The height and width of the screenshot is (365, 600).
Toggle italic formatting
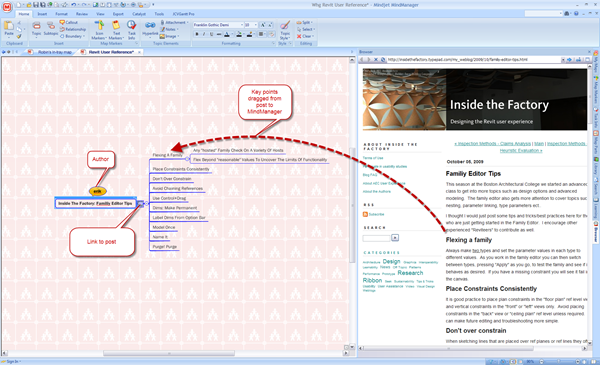(x=204, y=34)
